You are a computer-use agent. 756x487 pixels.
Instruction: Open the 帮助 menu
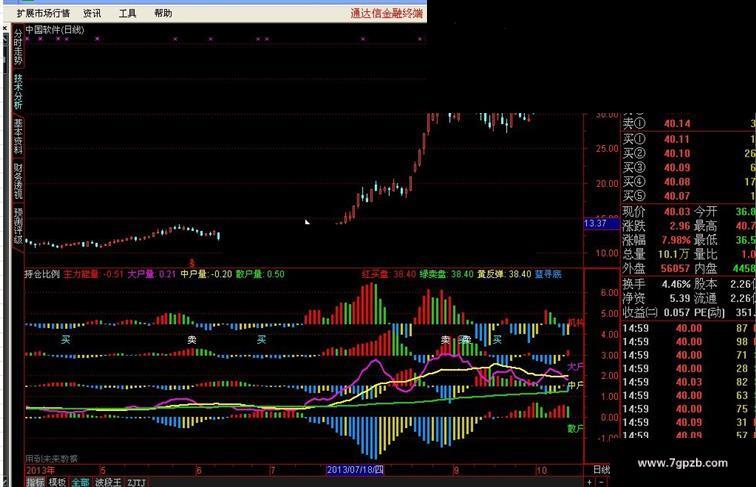[163, 13]
